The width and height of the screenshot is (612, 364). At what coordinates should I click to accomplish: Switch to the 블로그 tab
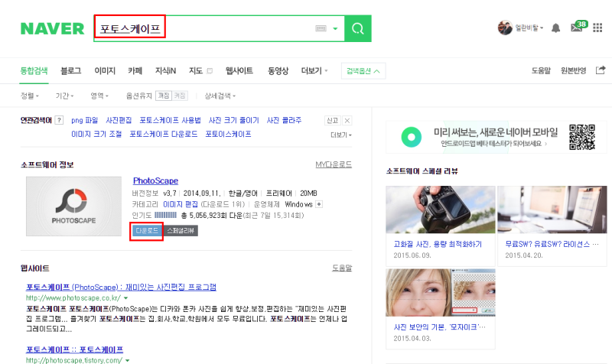pyautogui.click(x=70, y=70)
